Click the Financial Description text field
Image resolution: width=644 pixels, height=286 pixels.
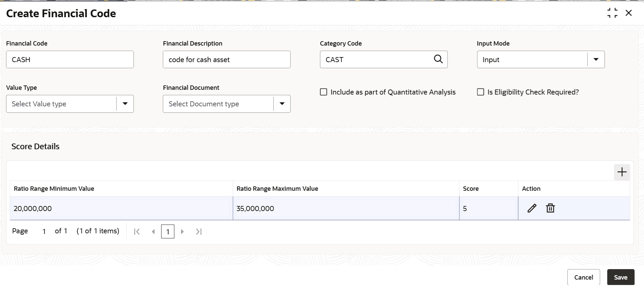click(226, 59)
